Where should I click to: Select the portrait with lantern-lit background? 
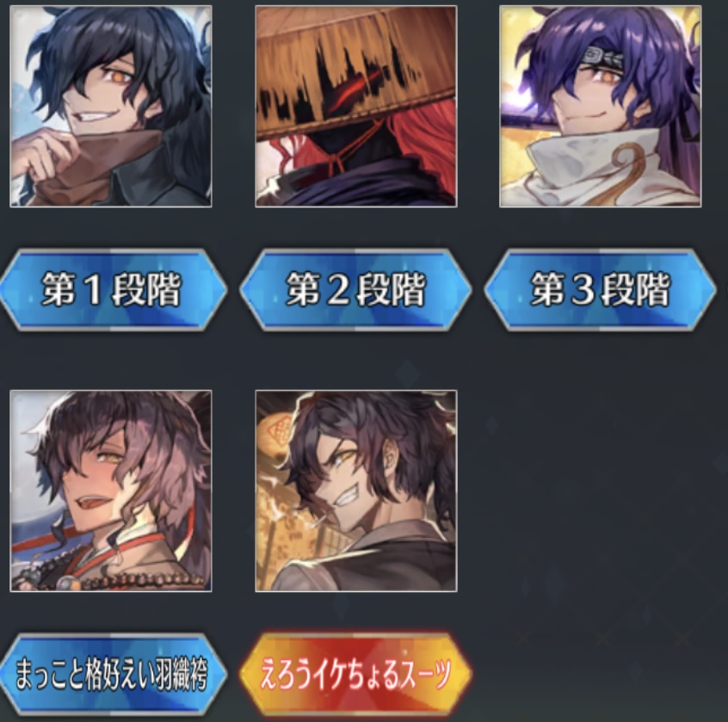click(356, 491)
